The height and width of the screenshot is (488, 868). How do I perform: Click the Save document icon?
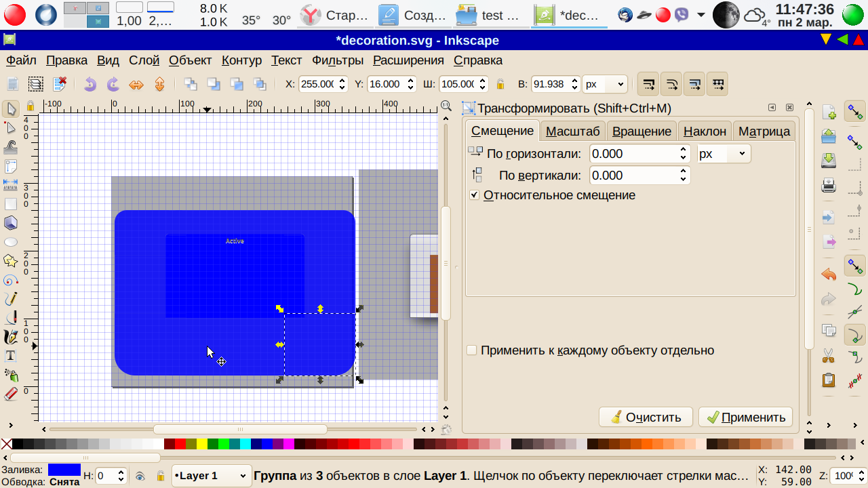tap(829, 161)
